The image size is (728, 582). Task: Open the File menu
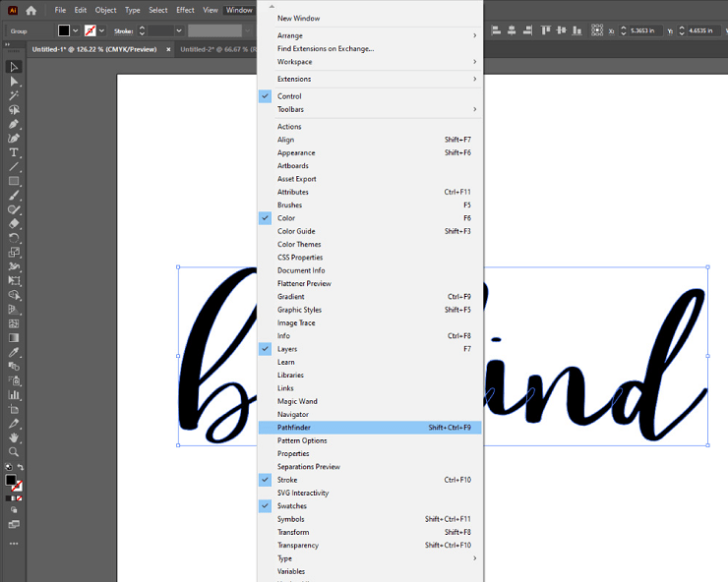click(x=60, y=10)
